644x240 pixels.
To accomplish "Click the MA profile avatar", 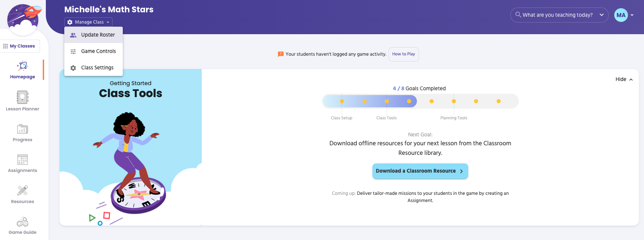I will point(621,15).
